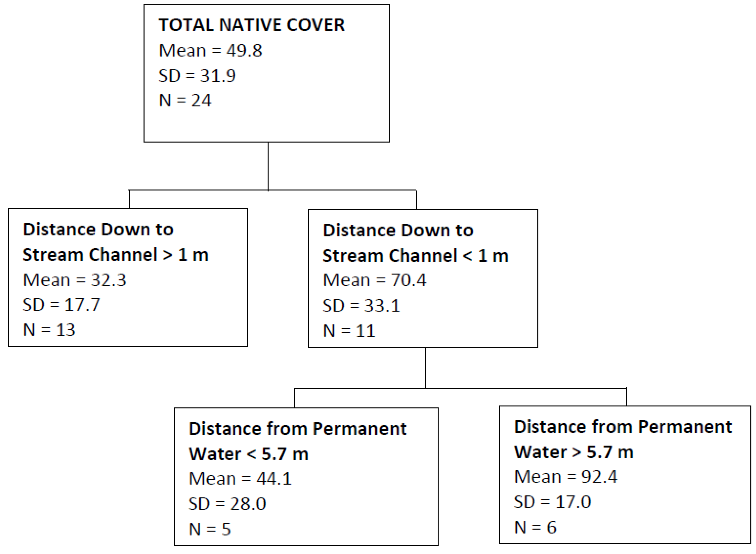The width and height of the screenshot is (756, 554).
Task: Click SD = 17.0 value
Action: click(552, 502)
